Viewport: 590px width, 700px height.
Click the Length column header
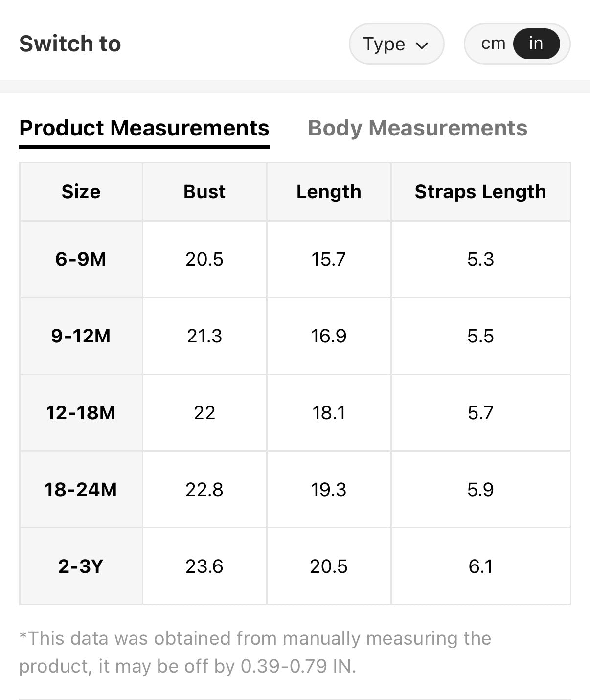coord(329,192)
